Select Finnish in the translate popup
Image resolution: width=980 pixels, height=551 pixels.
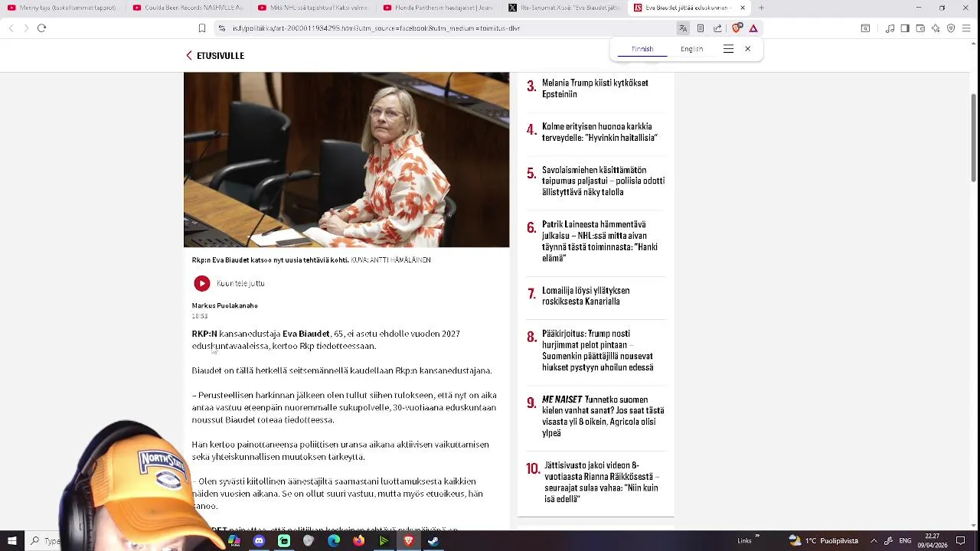(x=642, y=49)
